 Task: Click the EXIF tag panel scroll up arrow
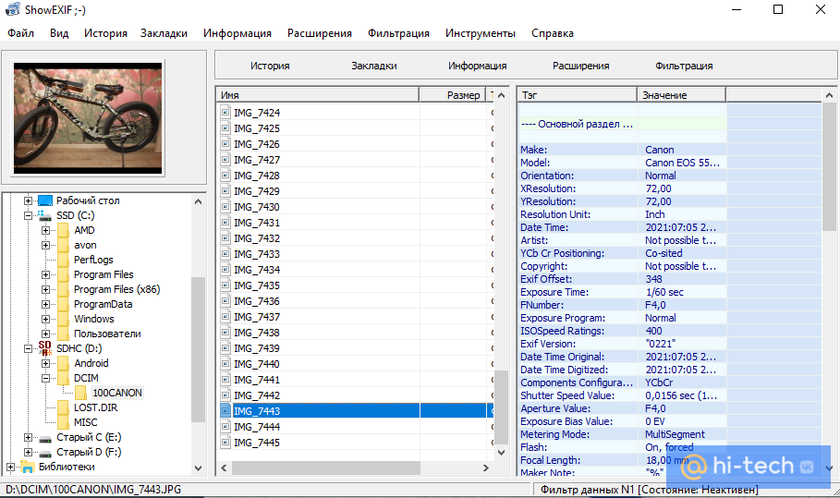click(x=829, y=95)
